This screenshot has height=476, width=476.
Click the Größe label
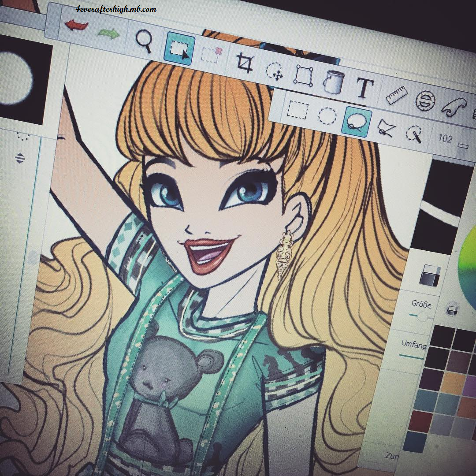(x=421, y=304)
